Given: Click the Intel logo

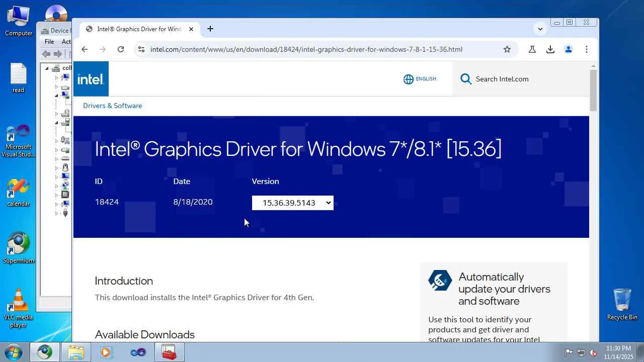Looking at the screenshot, I should (x=91, y=79).
